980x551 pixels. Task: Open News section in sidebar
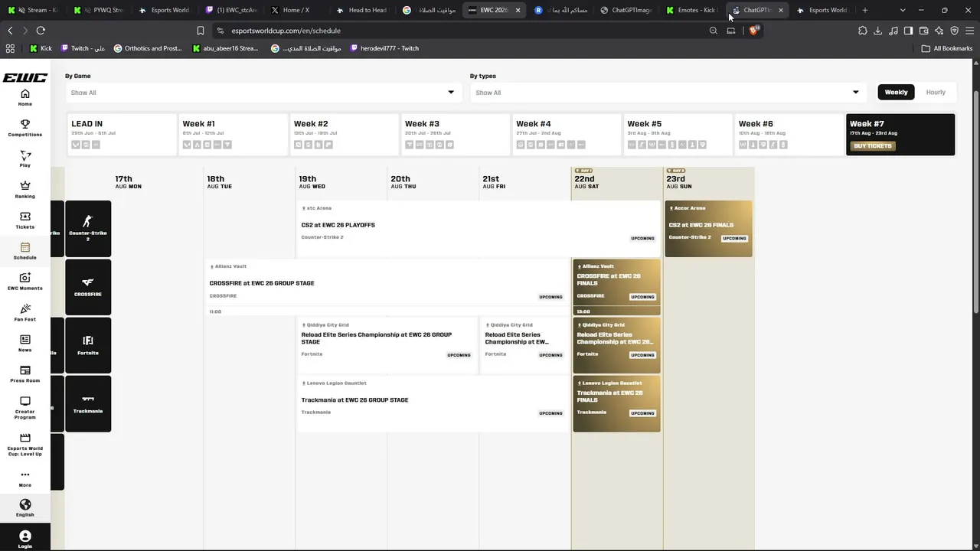(24, 343)
